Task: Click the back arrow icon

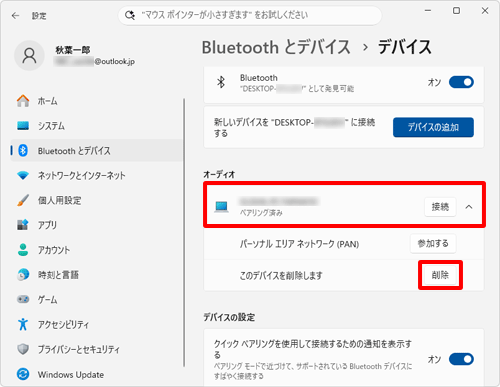Action: coord(15,16)
